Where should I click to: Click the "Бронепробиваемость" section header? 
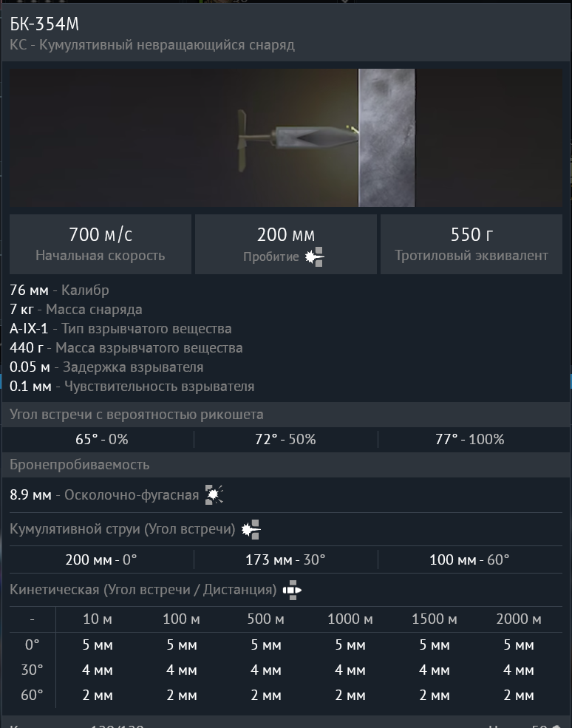pos(80,464)
